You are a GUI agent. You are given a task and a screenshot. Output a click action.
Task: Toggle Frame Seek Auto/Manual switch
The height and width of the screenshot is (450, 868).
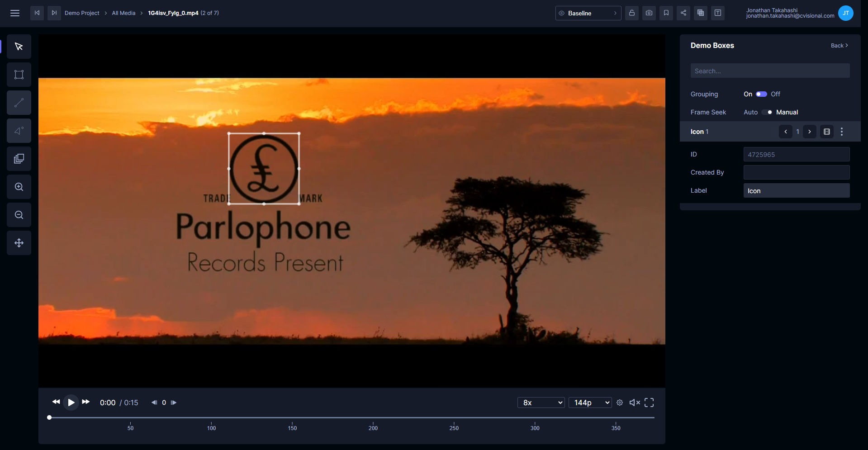[767, 112]
